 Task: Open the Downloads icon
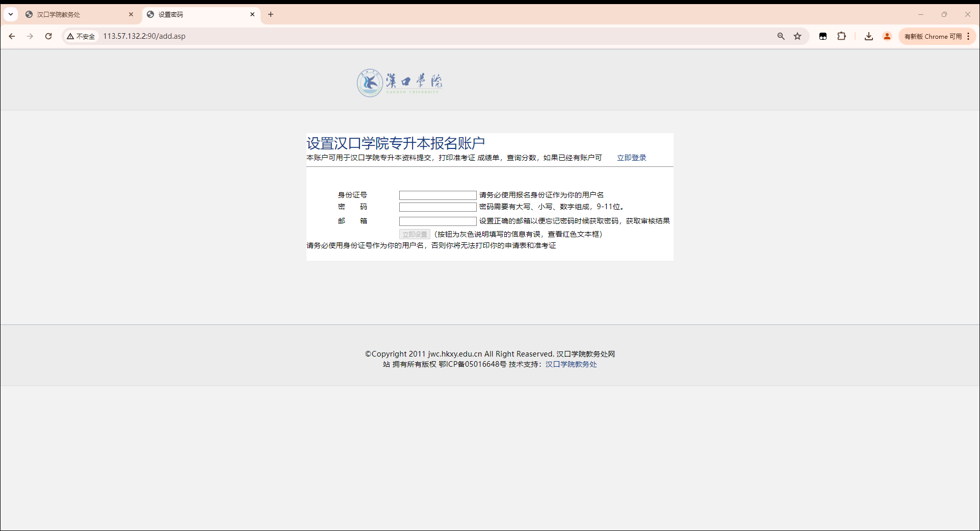[869, 36]
